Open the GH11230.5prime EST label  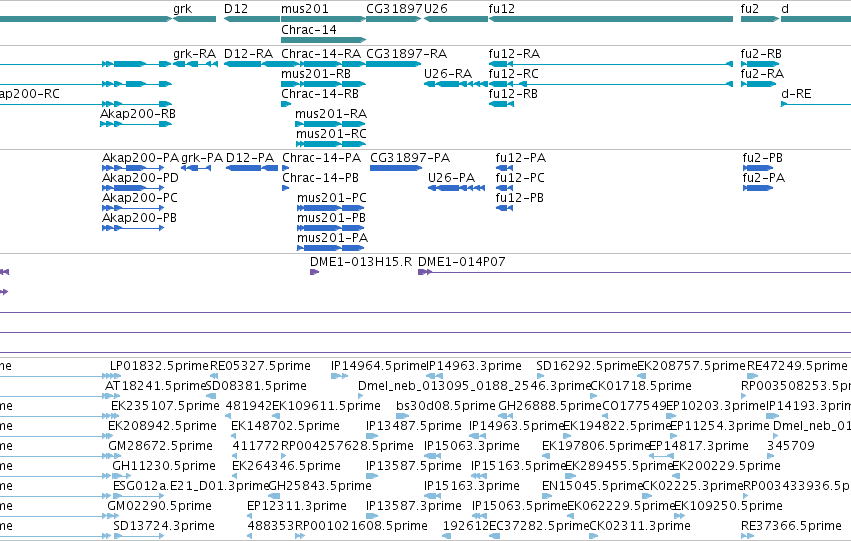164,467
